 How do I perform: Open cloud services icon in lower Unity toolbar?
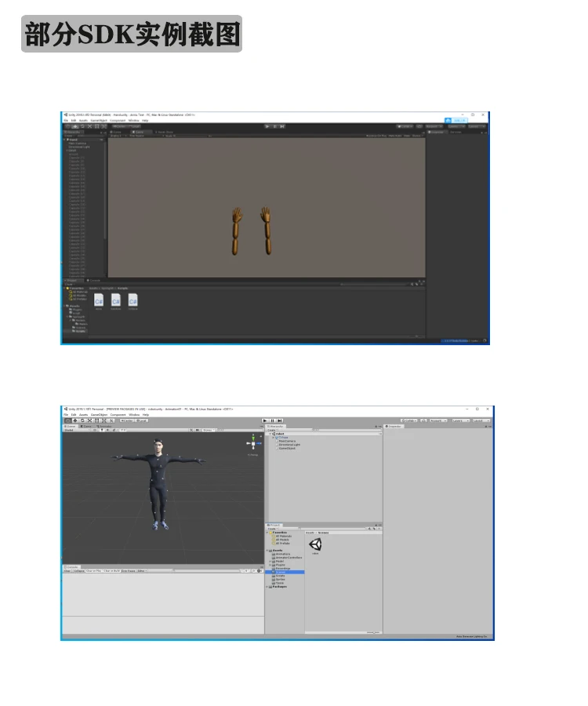point(423,420)
